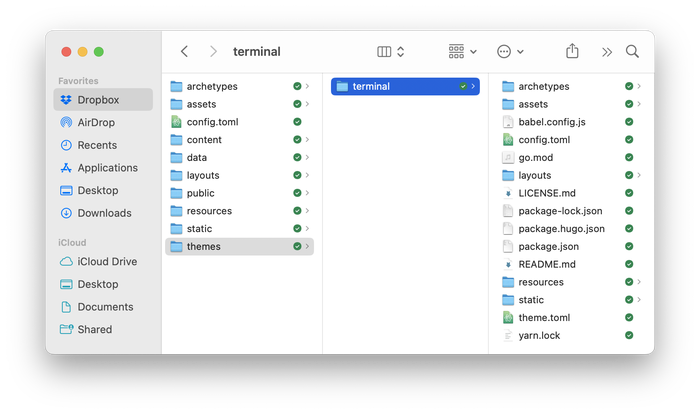Screen dimensions: 700x414
Task: Select the static folder icon in first column
Action: [x=176, y=229]
